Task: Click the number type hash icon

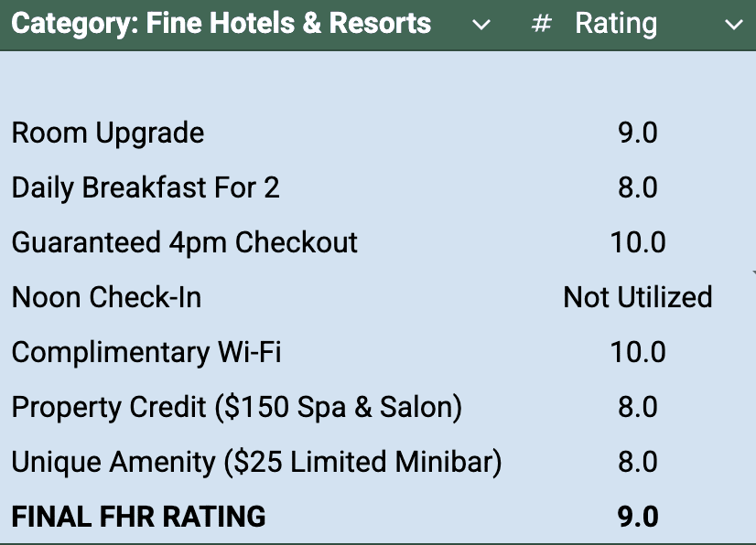Action: 542,25
